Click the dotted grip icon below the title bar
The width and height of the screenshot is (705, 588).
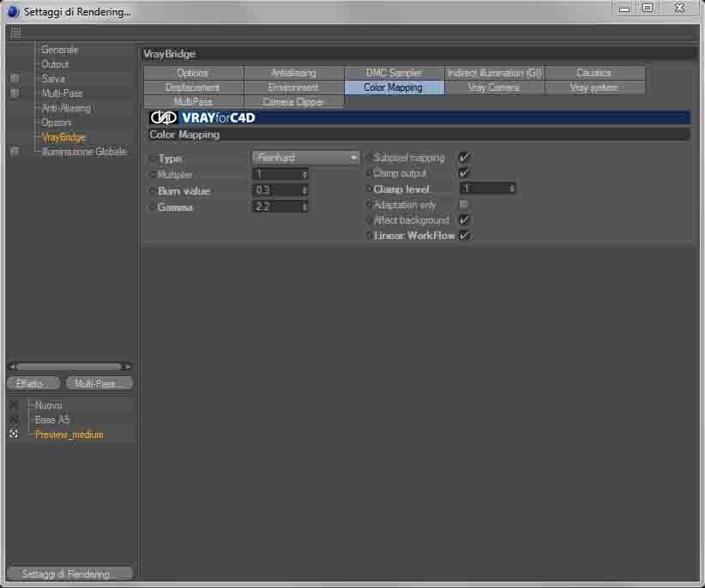click(15, 33)
